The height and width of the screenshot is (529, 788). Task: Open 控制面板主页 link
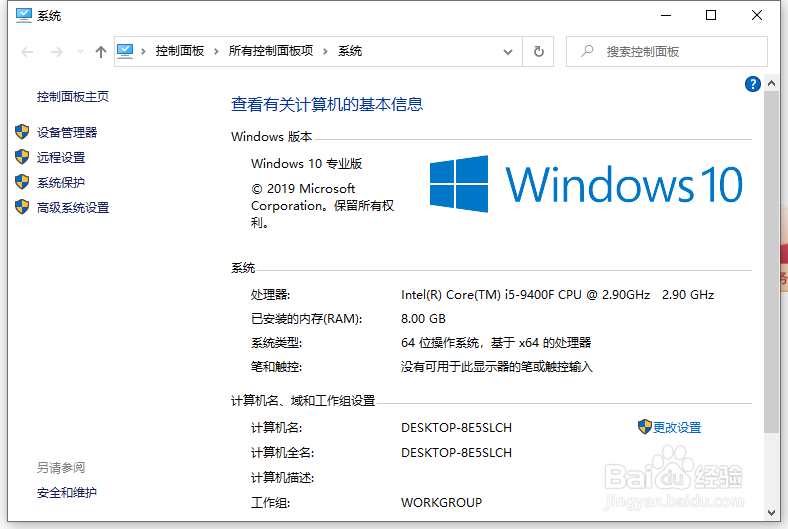[x=73, y=96]
